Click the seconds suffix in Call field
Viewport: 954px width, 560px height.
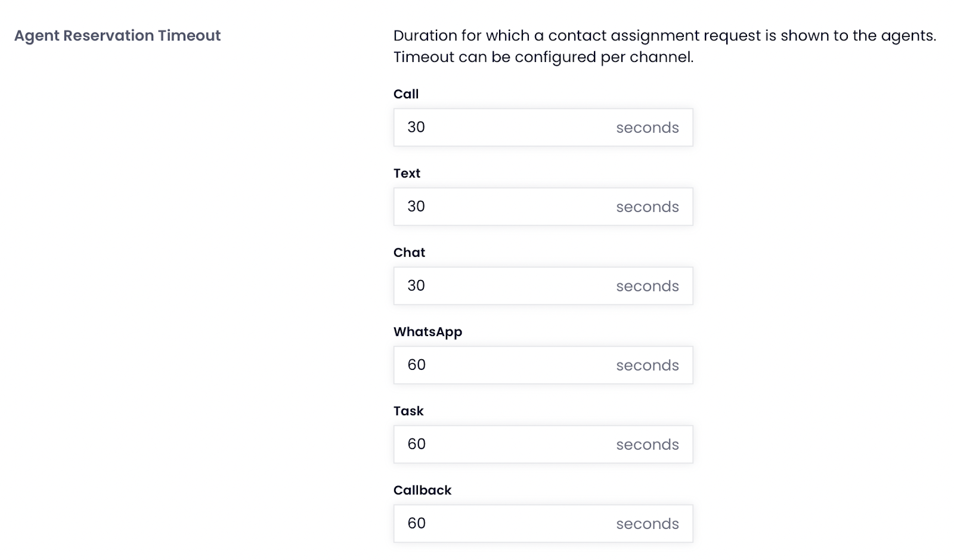coord(648,127)
